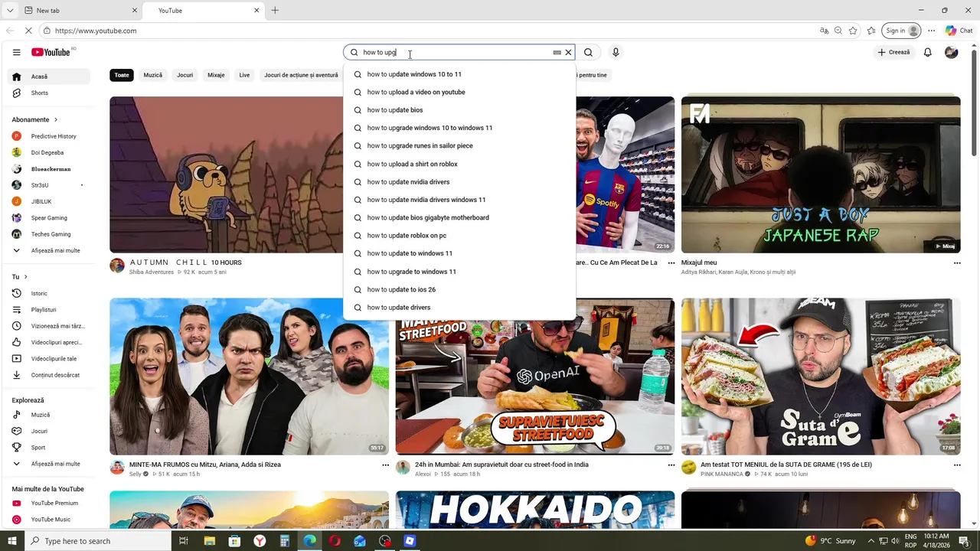Open more options for MINTE-MA FRUMOS video
980x551 pixels.
tap(385, 465)
